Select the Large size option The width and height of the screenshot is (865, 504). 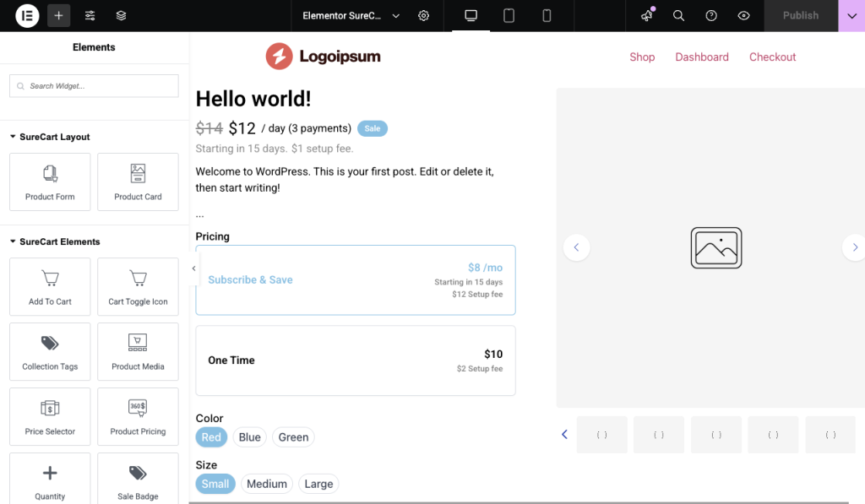(318, 484)
